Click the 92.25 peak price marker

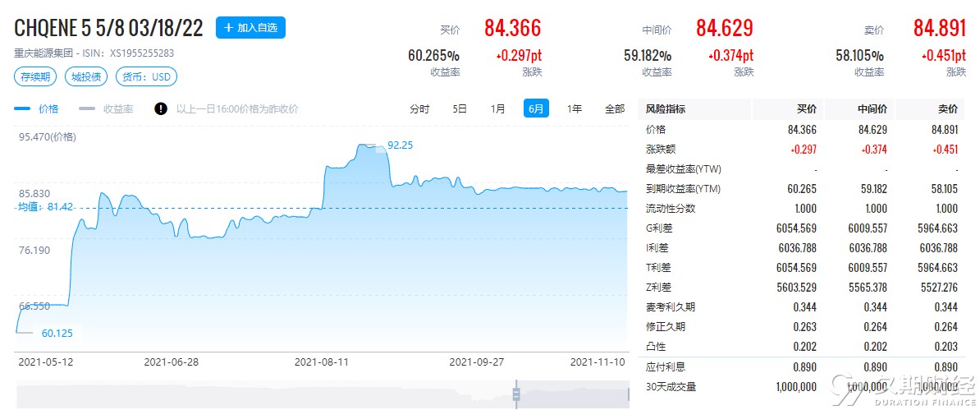[400, 145]
